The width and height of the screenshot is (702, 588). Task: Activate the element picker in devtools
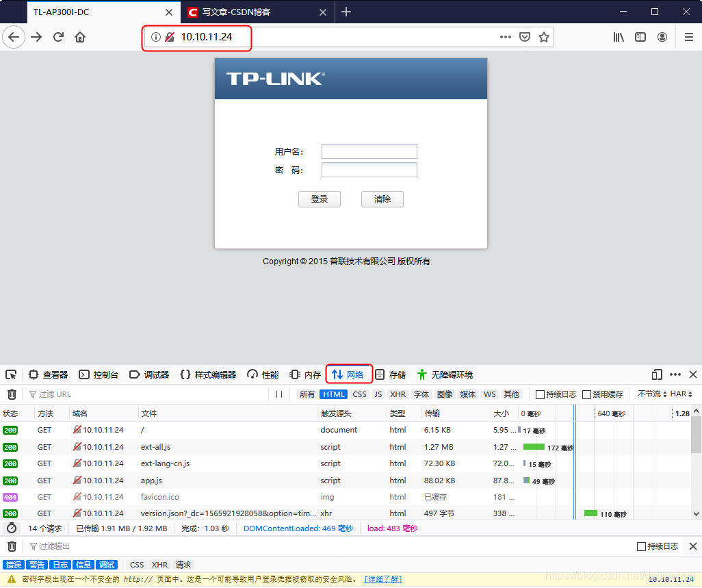[11, 374]
